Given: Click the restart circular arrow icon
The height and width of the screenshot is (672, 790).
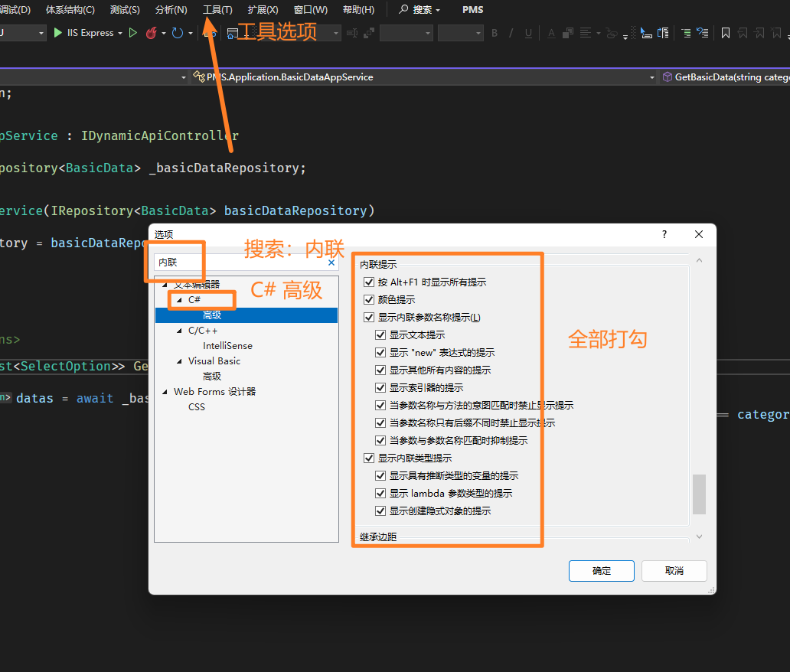Looking at the screenshot, I should 177,33.
